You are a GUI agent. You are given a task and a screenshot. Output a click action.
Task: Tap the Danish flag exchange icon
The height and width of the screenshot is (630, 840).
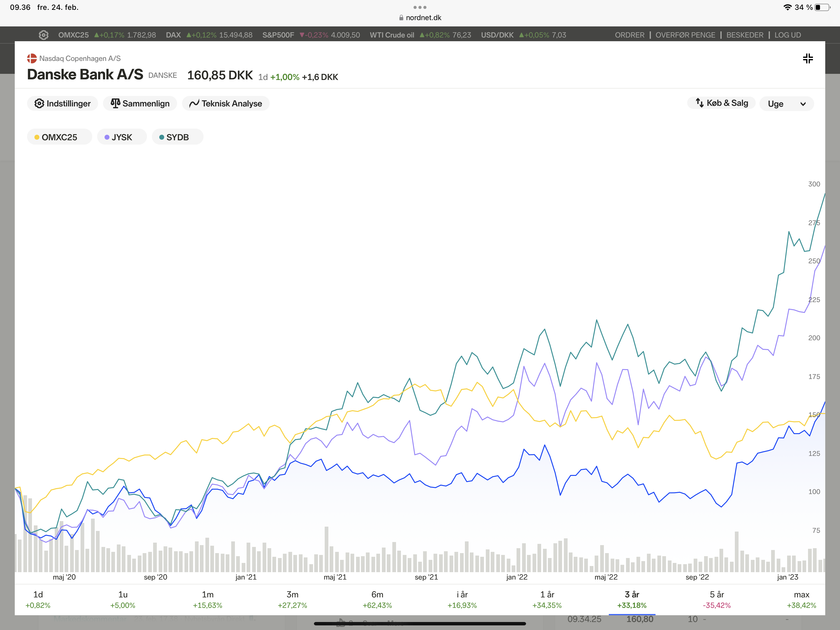[32, 58]
